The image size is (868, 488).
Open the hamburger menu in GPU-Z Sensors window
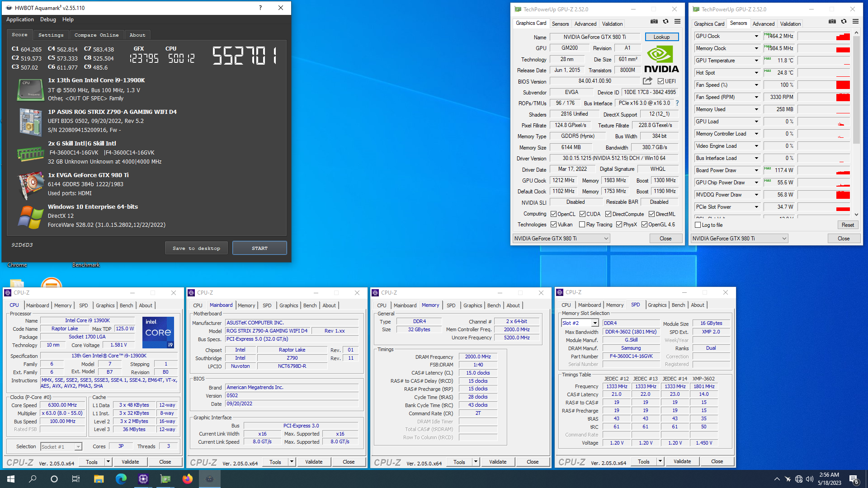(x=855, y=21)
